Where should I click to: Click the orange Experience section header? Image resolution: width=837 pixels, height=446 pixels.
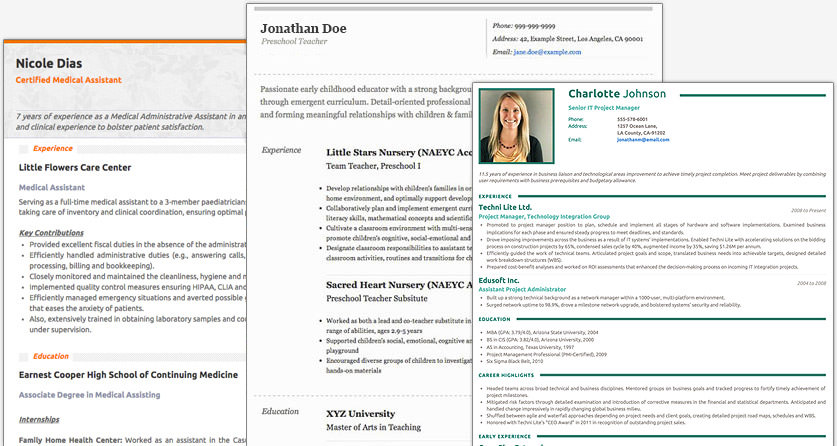click(53, 149)
